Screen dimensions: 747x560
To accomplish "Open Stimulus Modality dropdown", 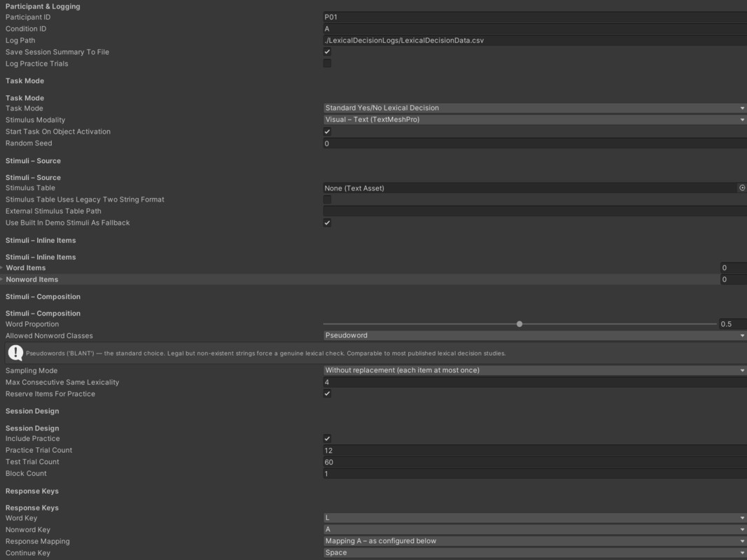I will (535, 120).
